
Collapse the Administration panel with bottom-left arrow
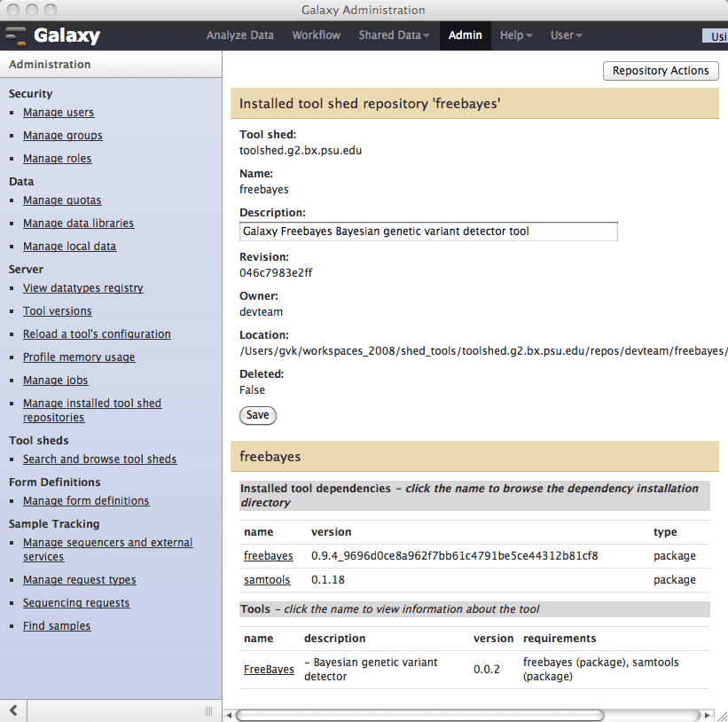coord(13,710)
